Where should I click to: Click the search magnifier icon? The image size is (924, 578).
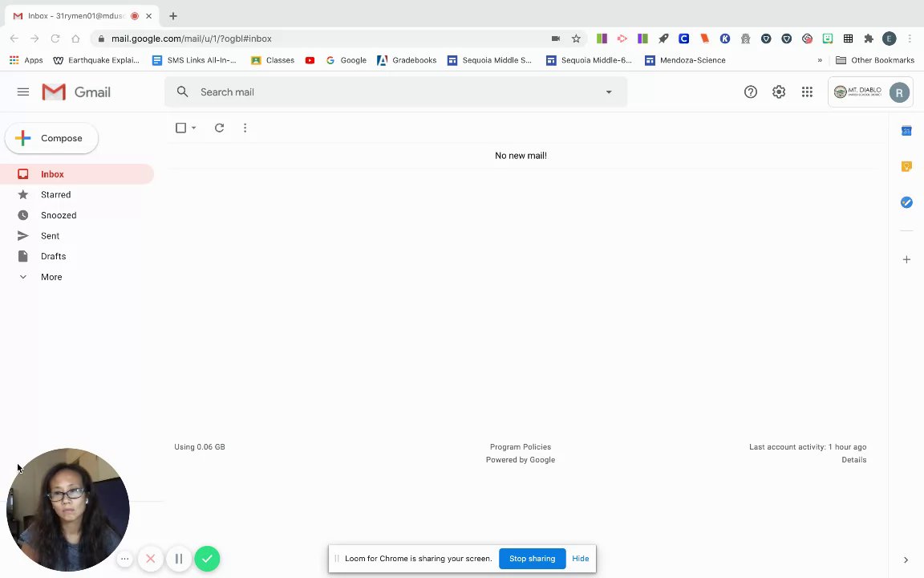coord(183,92)
